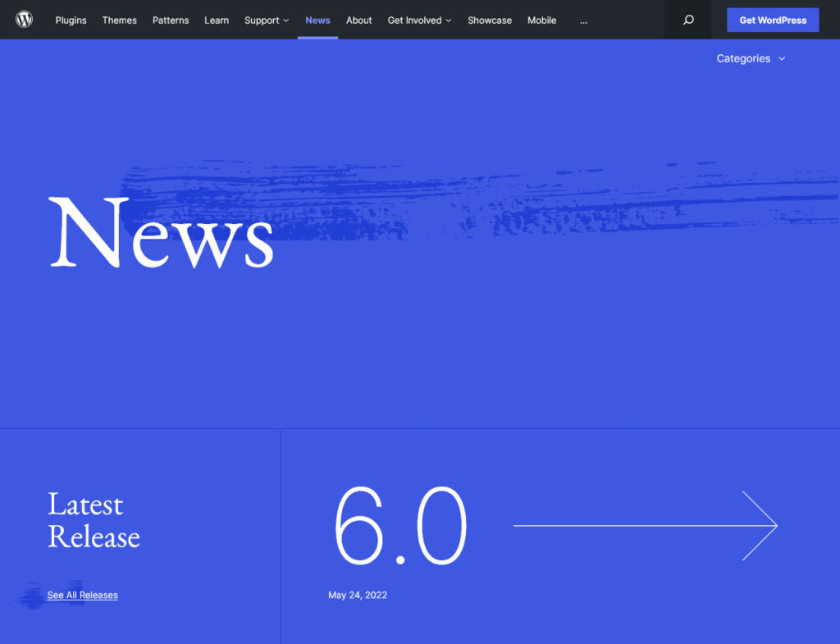The width and height of the screenshot is (840, 644).
Task: Open the Mobile nav item
Action: point(541,20)
